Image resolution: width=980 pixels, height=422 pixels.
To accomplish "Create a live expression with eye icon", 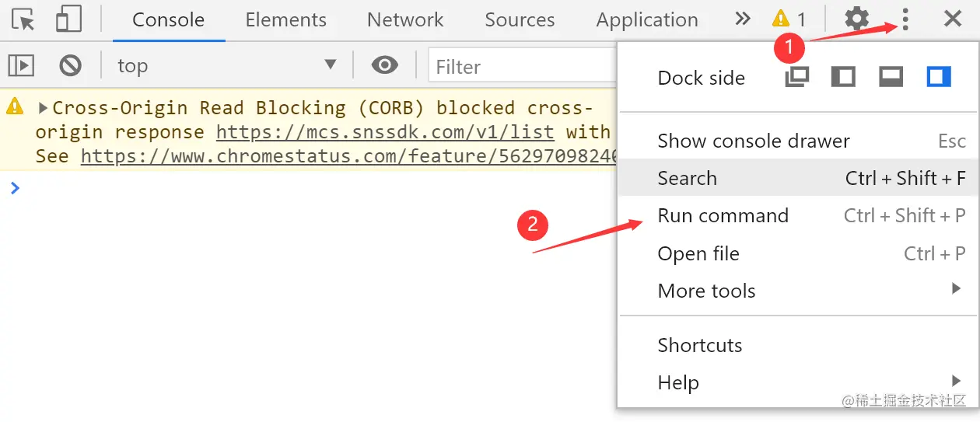I will pyautogui.click(x=384, y=66).
